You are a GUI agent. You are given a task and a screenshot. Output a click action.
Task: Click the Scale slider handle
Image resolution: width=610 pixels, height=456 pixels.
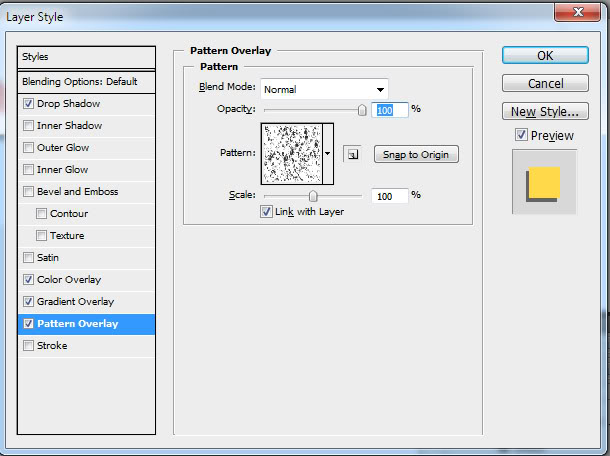[x=313, y=196]
